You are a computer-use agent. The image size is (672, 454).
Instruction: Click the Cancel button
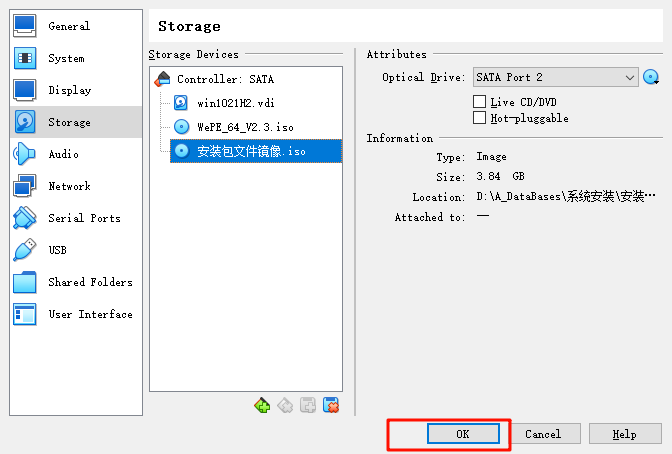point(543,434)
